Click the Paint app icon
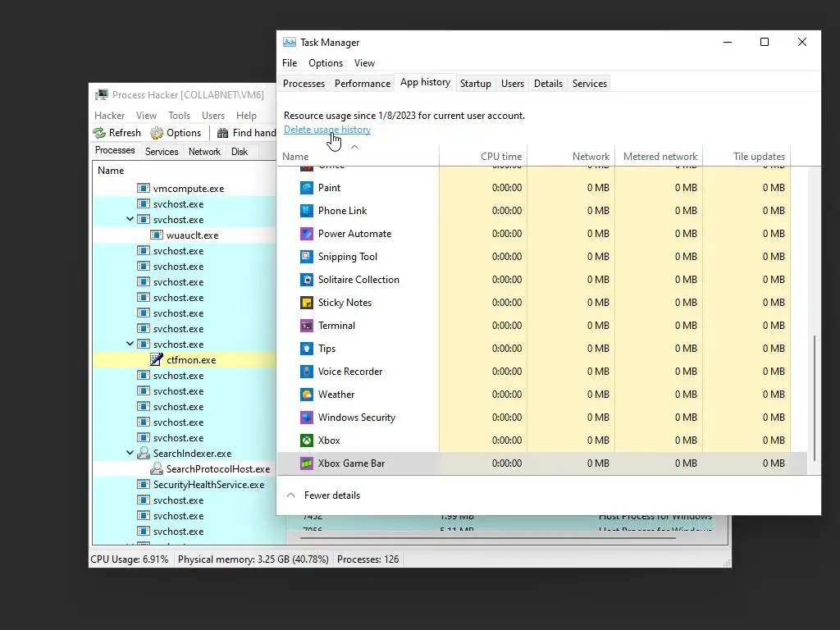Screen dimensions: 840x630 [x=307, y=188]
